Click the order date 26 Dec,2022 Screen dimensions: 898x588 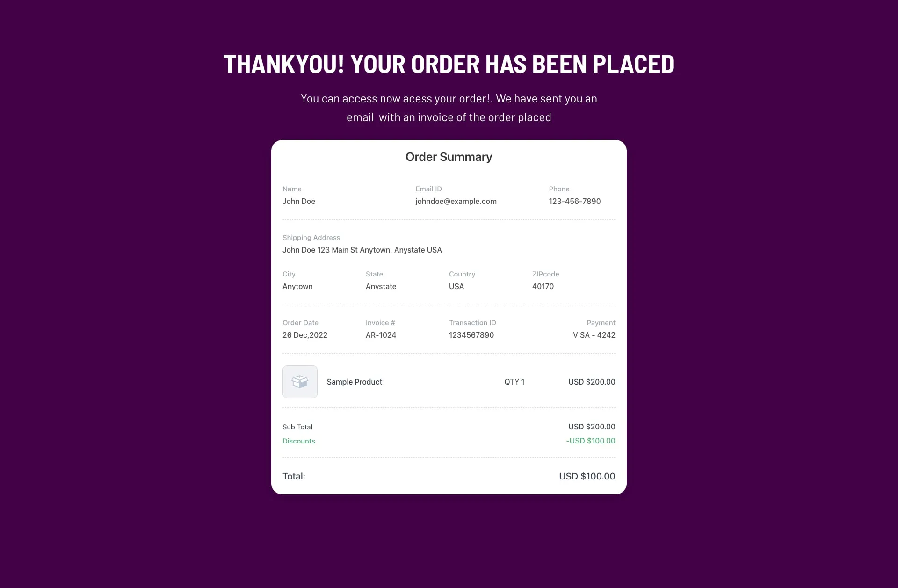point(305,335)
